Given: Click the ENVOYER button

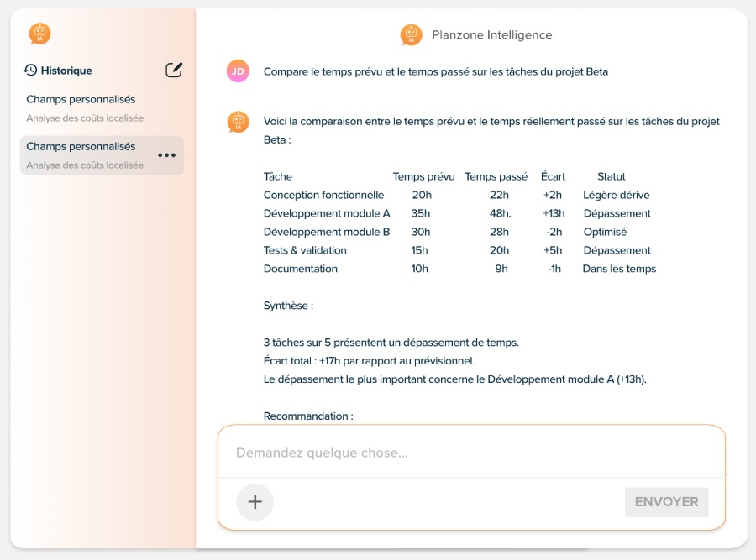Looking at the screenshot, I should pyautogui.click(x=666, y=502).
